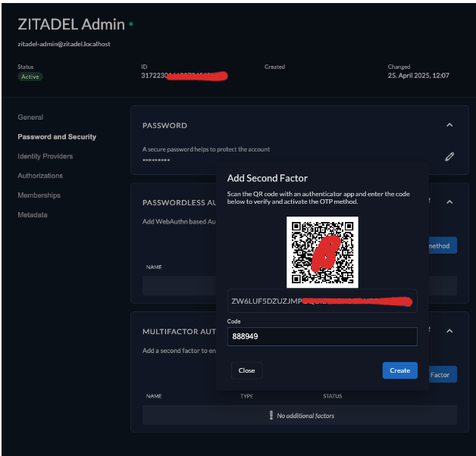The image size is (476, 456).
Task: Click the STATUS column header
Action: pos(333,396)
